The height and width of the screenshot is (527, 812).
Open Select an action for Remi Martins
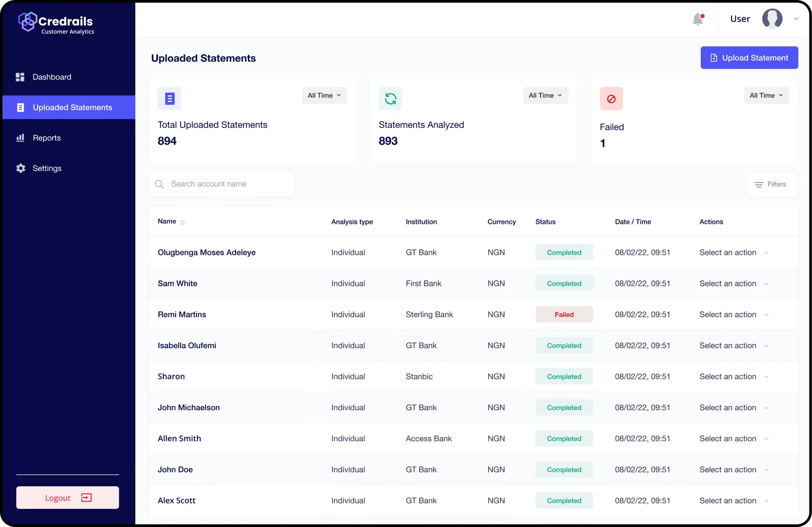click(x=734, y=315)
